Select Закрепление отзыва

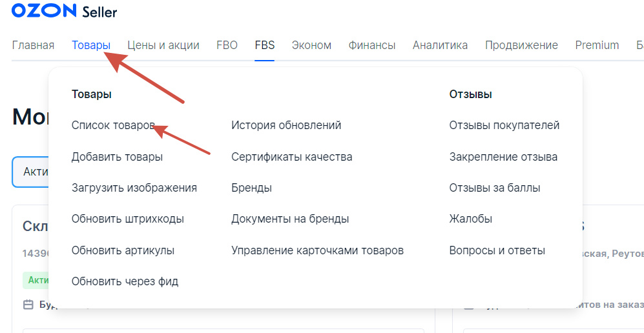(503, 157)
